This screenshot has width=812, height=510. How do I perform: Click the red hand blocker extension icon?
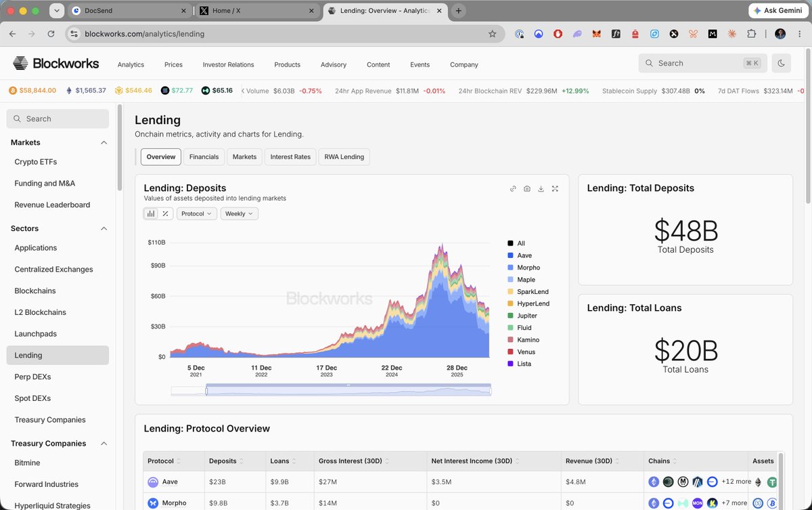click(x=558, y=34)
